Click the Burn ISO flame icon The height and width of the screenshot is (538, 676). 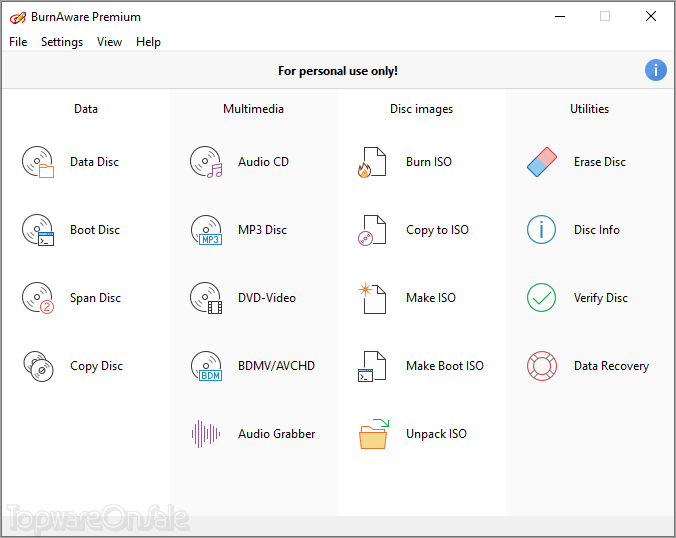[x=372, y=162]
